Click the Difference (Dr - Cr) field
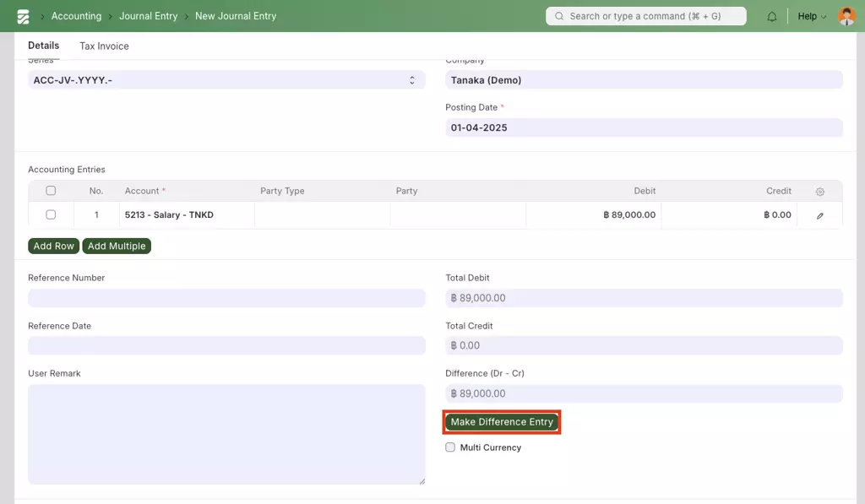The height and width of the screenshot is (504, 865). coord(644,393)
